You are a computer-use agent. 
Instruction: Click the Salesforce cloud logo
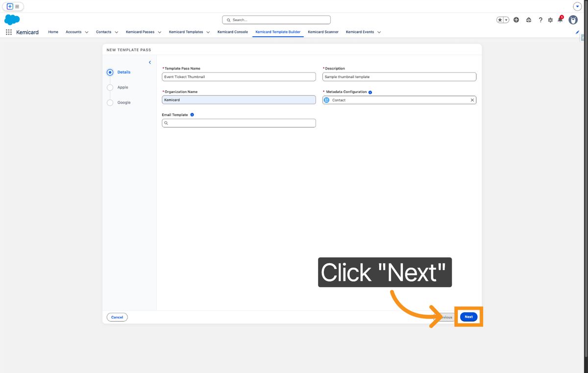[x=12, y=20]
